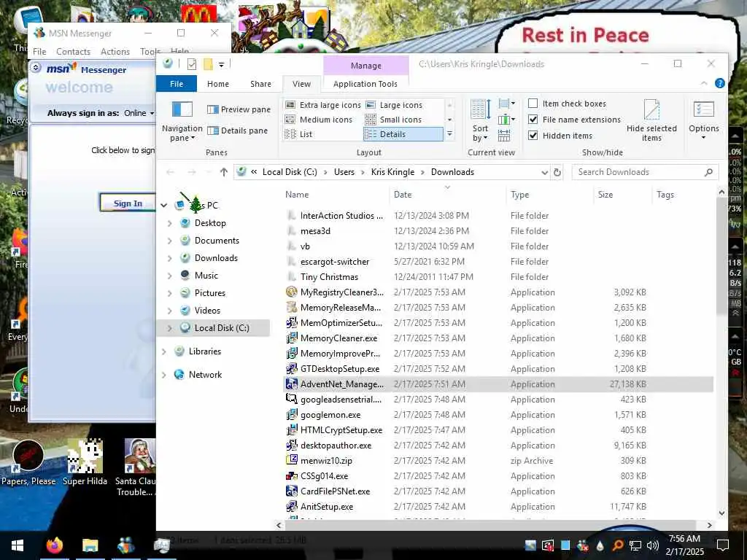Image resolution: width=747 pixels, height=560 pixels.
Task: Toggle Hidden items checkbox
Action: (x=533, y=136)
